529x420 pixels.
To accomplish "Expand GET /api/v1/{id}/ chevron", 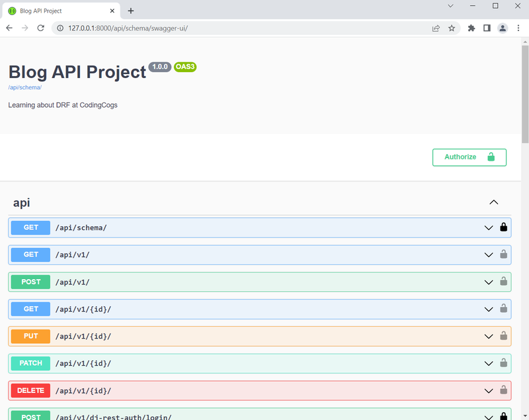I will (489, 309).
